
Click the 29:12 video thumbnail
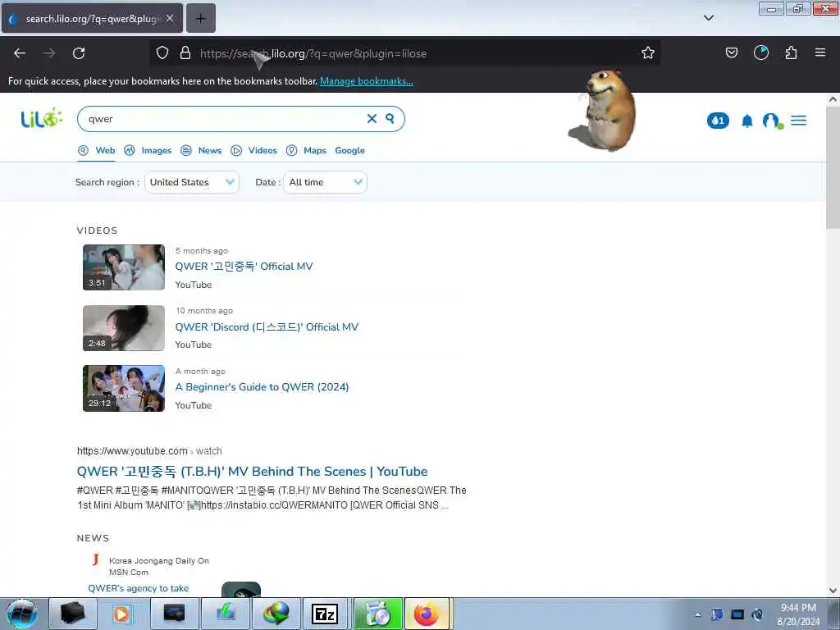click(x=124, y=388)
